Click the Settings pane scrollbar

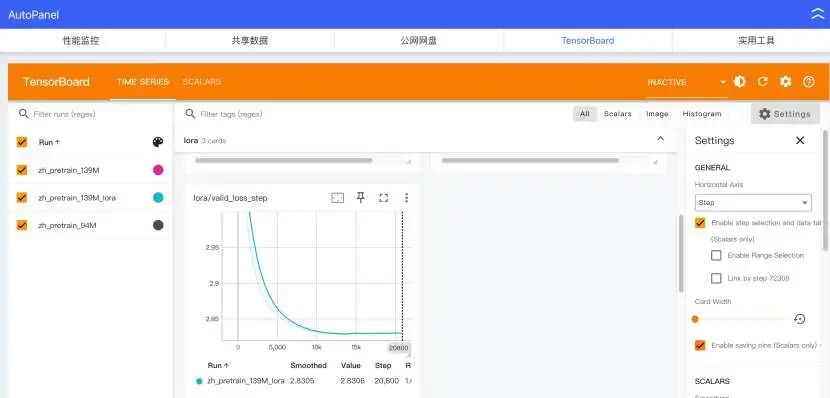coord(826,189)
